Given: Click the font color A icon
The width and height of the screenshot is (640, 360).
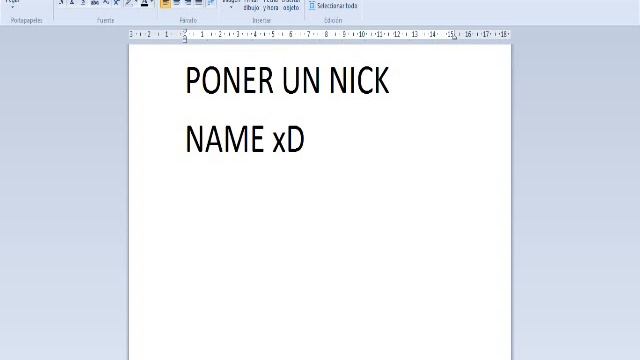Looking at the screenshot, I should coord(144,2).
